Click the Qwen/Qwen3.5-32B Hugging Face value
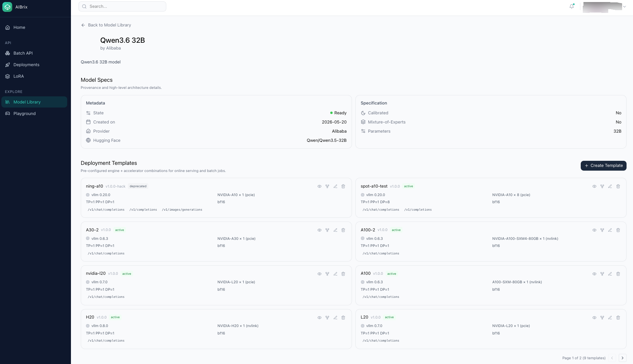Image resolution: width=633 pixels, height=364 pixels. click(x=327, y=140)
